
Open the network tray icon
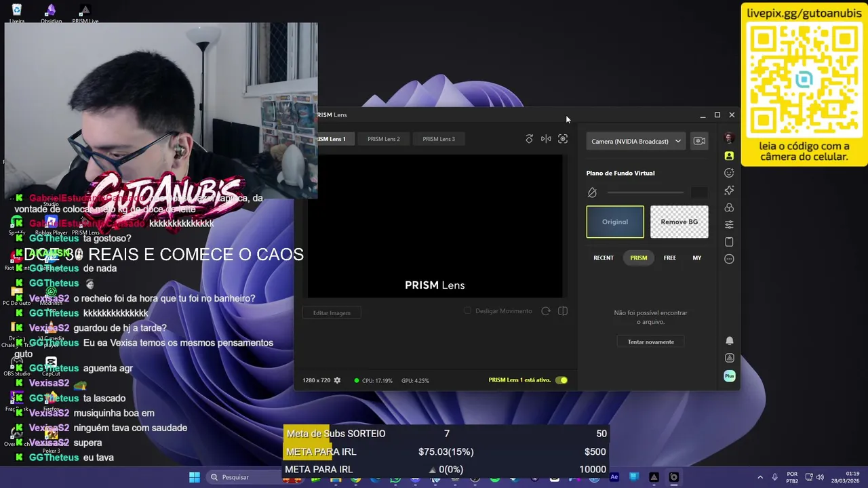click(810, 477)
